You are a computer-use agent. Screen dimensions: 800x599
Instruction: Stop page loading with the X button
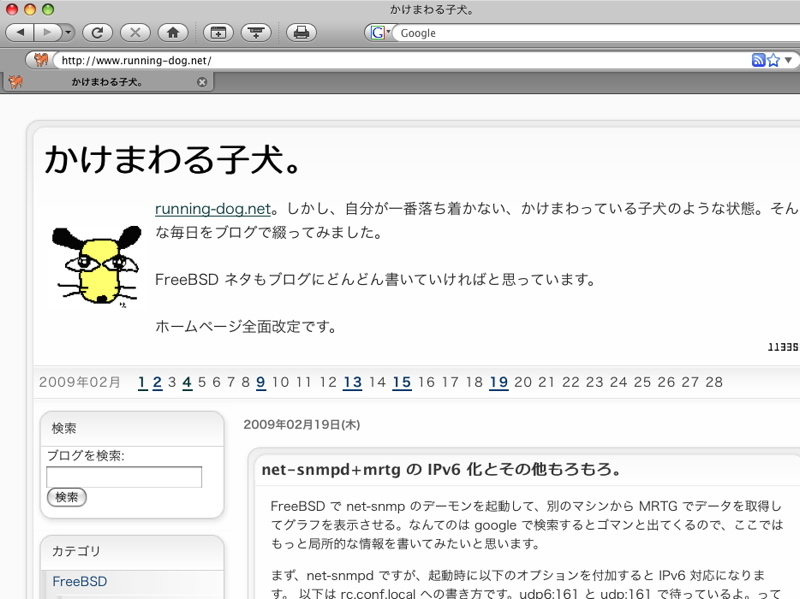(x=135, y=33)
